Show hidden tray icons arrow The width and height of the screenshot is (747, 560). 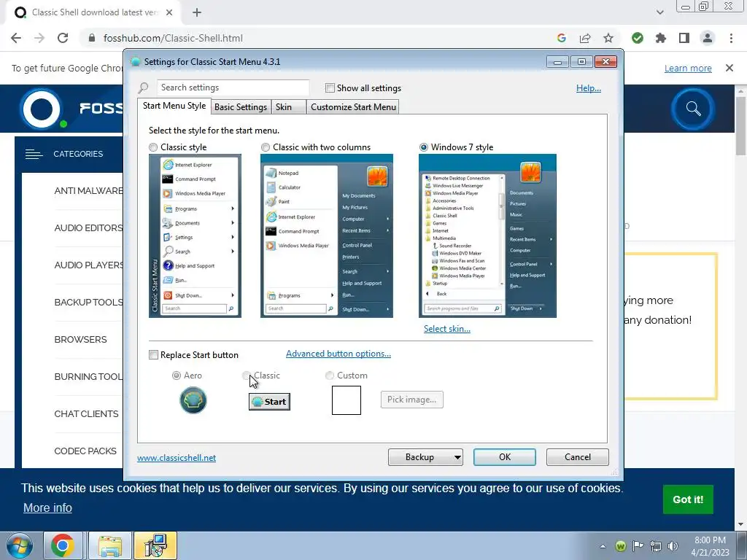pos(603,546)
